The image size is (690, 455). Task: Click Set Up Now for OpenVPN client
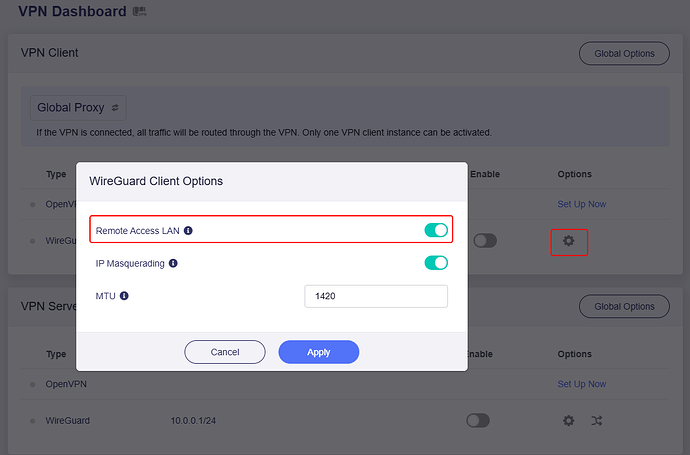(x=582, y=204)
